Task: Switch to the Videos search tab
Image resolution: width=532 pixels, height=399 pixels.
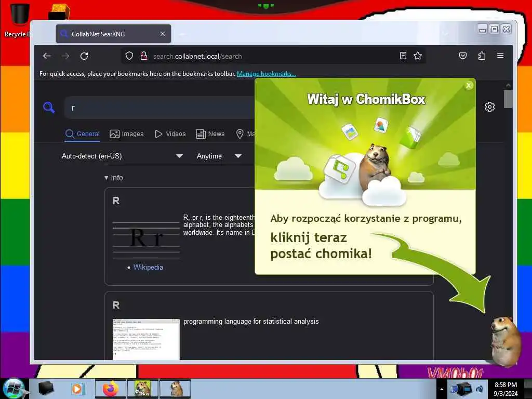Action: pyautogui.click(x=170, y=134)
